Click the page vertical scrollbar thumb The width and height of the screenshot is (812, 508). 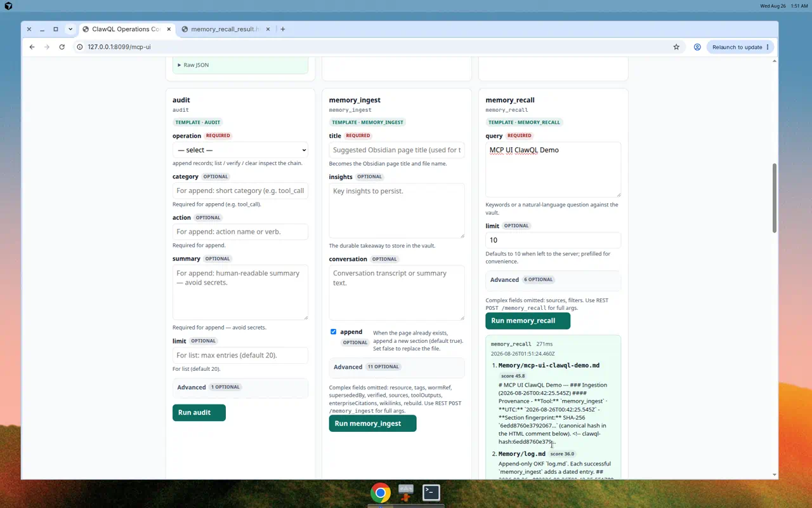pos(774,197)
